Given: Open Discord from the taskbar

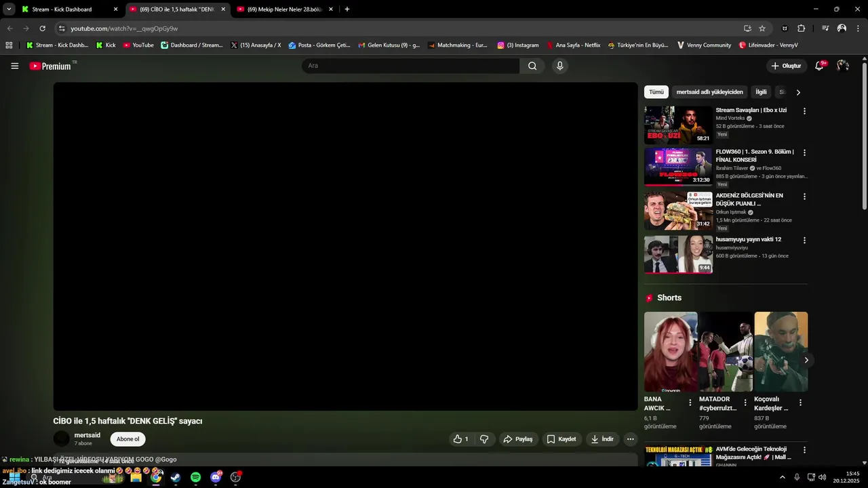Looking at the screenshot, I should click(216, 477).
